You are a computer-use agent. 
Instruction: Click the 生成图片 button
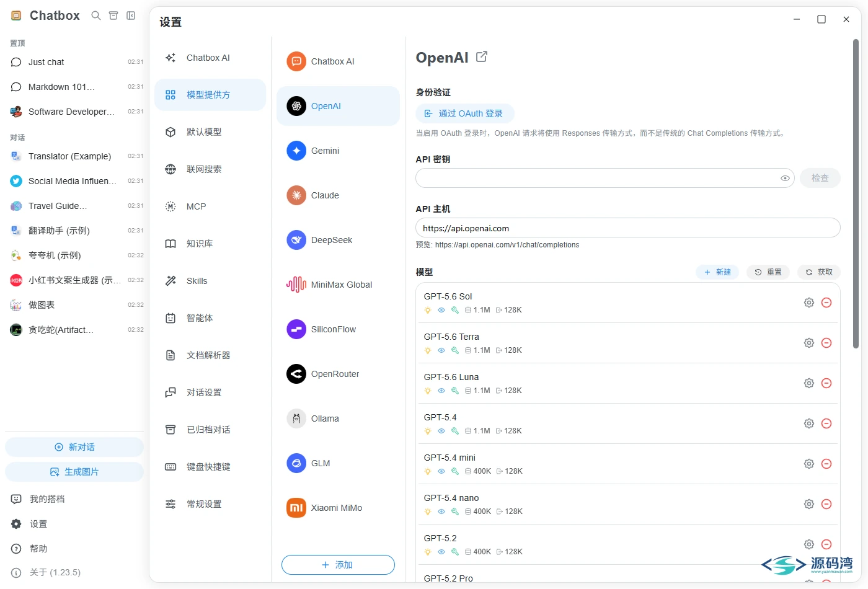click(x=74, y=472)
